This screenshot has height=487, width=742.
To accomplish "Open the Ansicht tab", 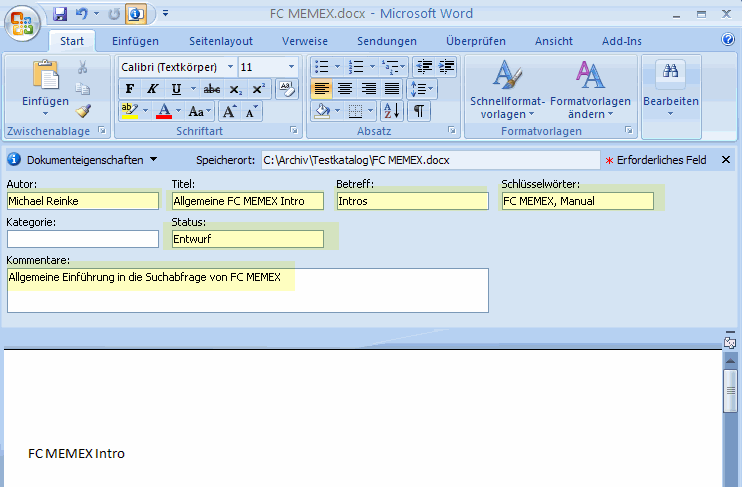I will pyautogui.click(x=554, y=41).
